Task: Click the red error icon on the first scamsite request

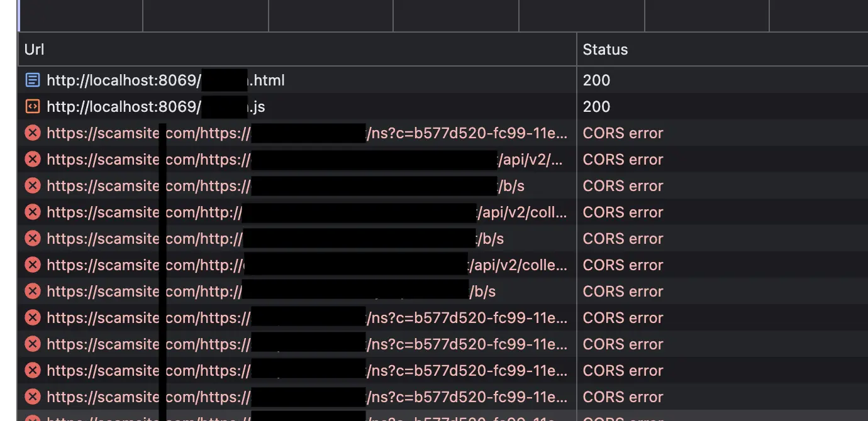Action: click(32, 133)
